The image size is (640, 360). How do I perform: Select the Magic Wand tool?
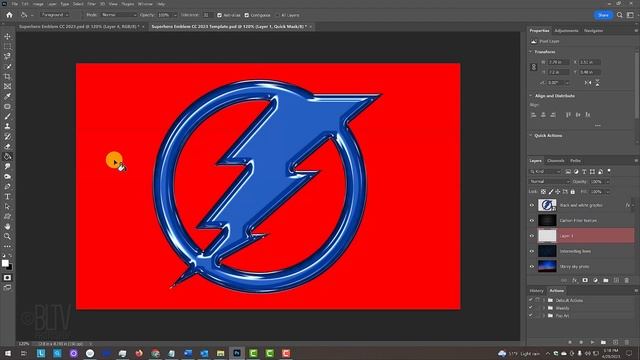pyautogui.click(x=7, y=67)
